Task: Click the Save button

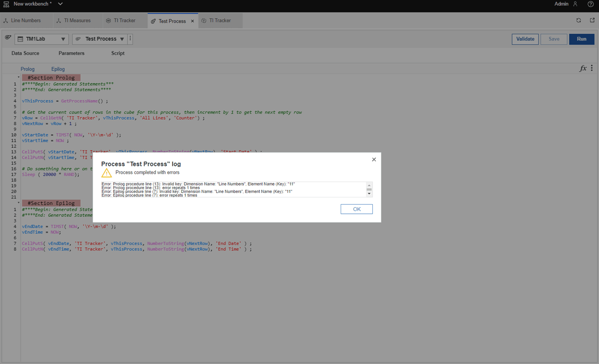Action: (x=554, y=39)
